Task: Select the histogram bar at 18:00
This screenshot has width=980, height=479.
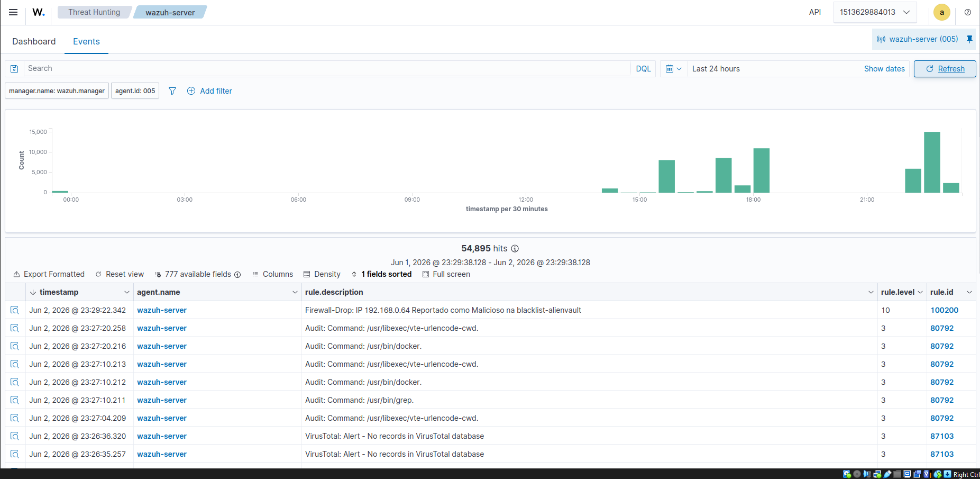Action: tap(762, 170)
